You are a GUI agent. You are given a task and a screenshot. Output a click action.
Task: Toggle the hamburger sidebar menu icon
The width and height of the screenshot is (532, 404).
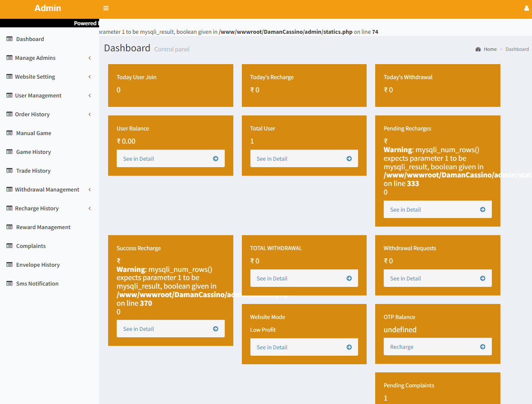106,8
